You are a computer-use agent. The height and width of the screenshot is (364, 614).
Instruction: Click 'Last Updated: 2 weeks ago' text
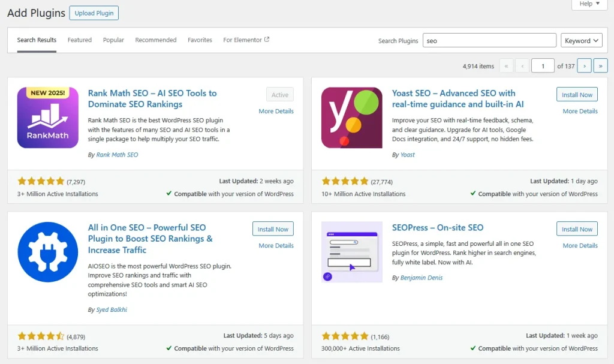[257, 181]
